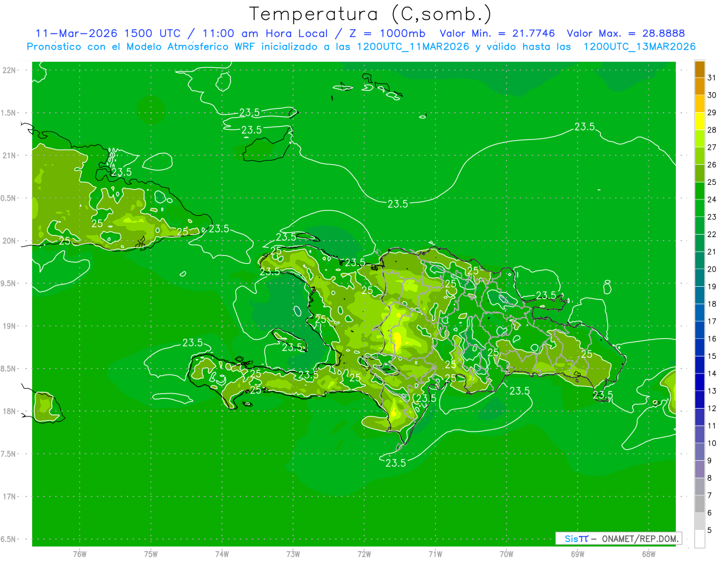Click the '75W' longitude label
Viewport: 728px width, 562px height.
150,554
